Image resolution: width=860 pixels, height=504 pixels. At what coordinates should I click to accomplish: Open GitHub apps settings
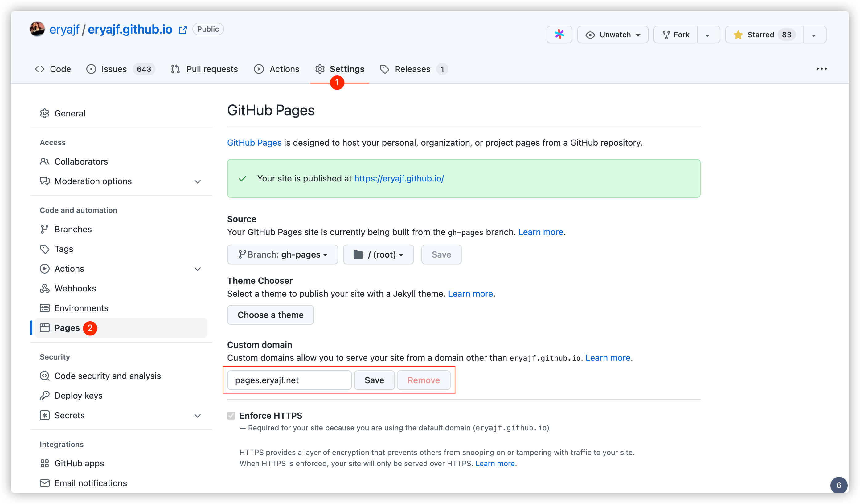point(121,463)
